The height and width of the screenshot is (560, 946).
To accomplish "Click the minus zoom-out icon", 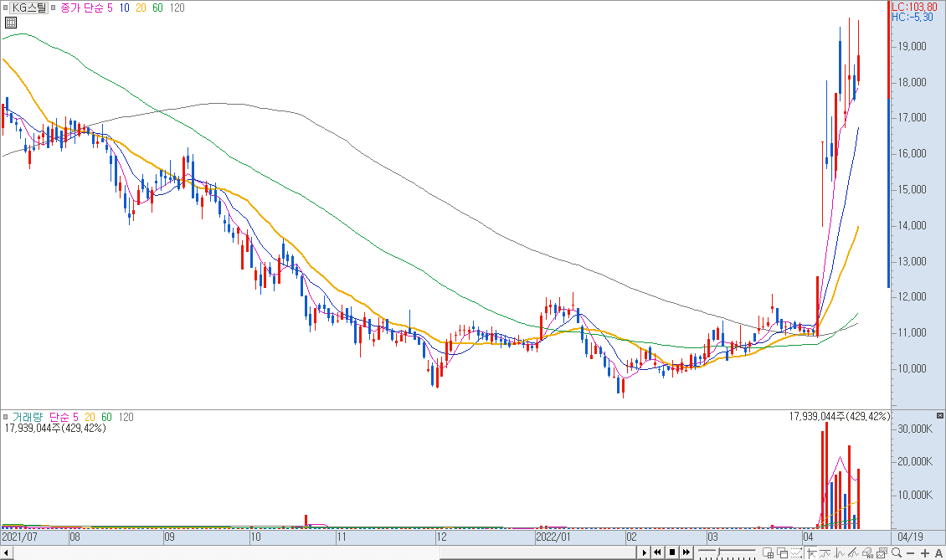I will (x=910, y=553).
